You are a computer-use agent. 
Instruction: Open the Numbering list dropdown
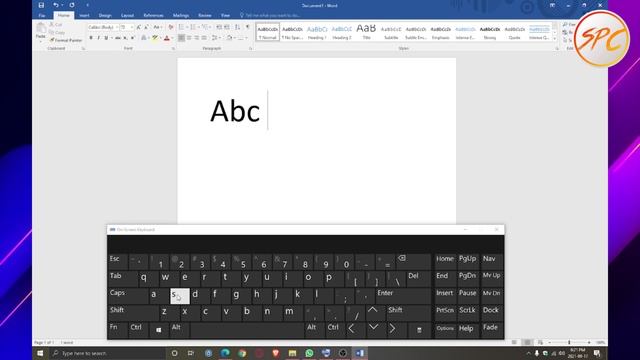(x=198, y=27)
